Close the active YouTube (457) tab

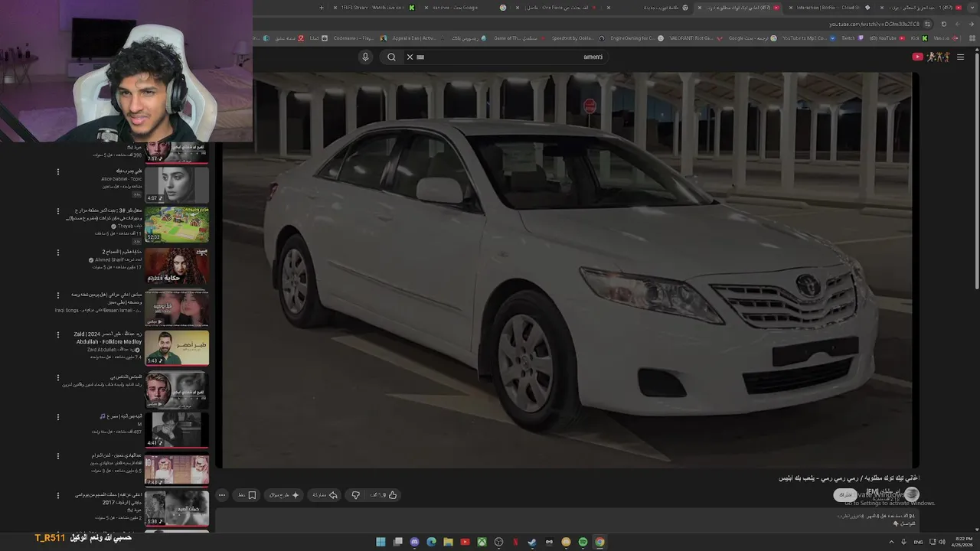click(x=698, y=8)
